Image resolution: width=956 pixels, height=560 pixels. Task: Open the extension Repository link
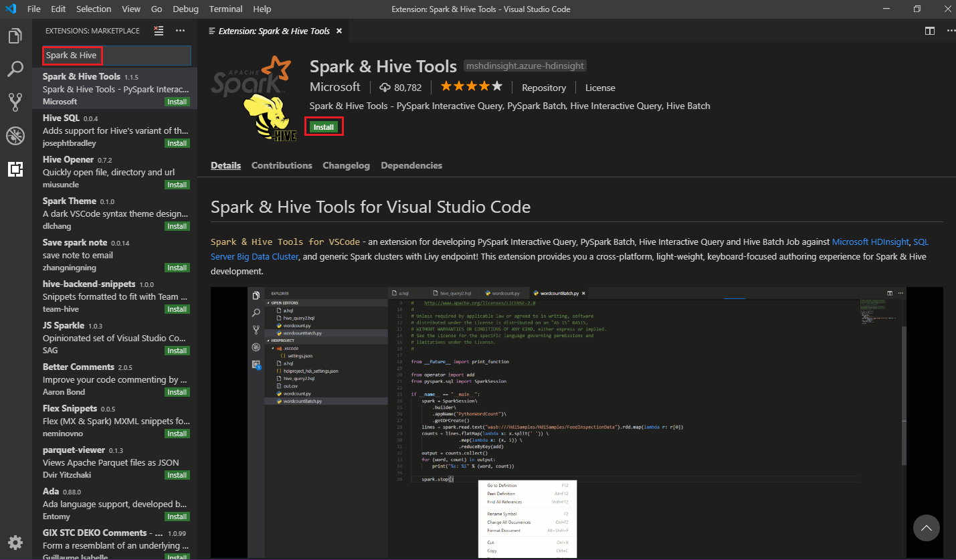[543, 88]
